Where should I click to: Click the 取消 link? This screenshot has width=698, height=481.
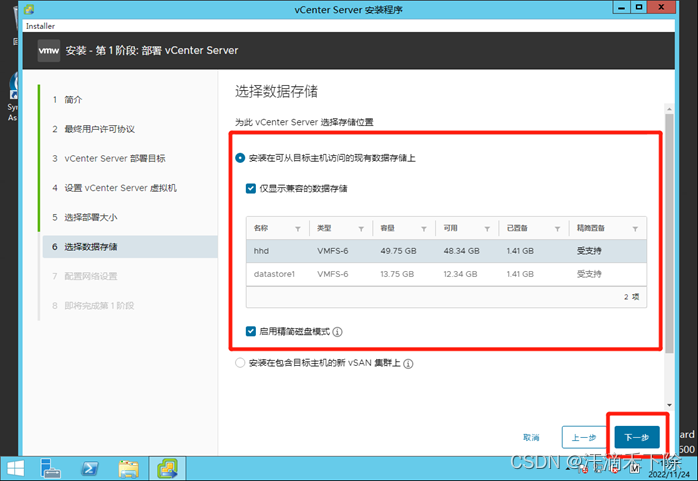531,437
